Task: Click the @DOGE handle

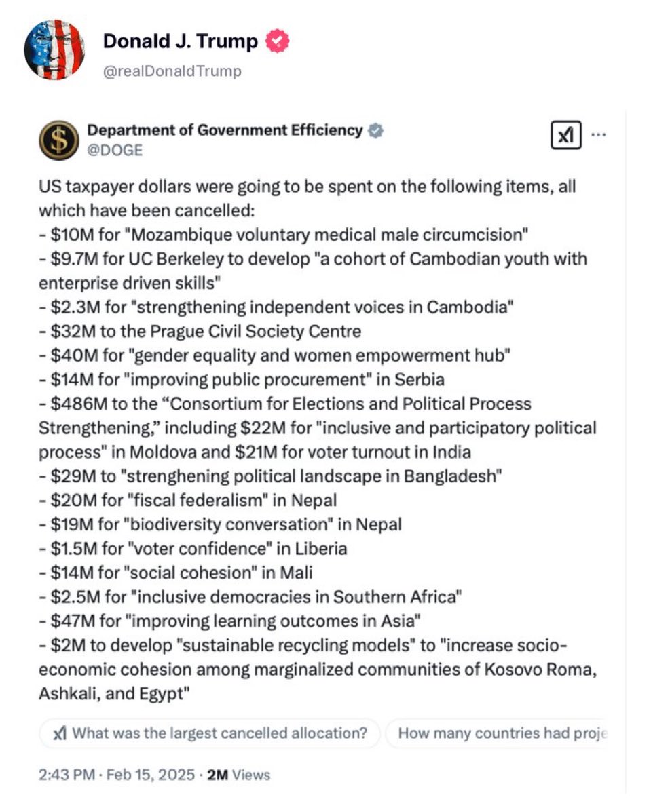Action: (115, 151)
